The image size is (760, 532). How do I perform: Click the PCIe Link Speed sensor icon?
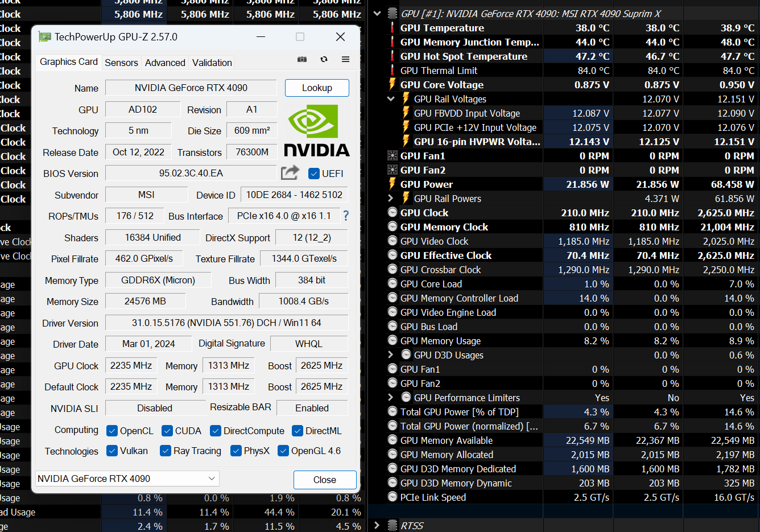click(392, 497)
